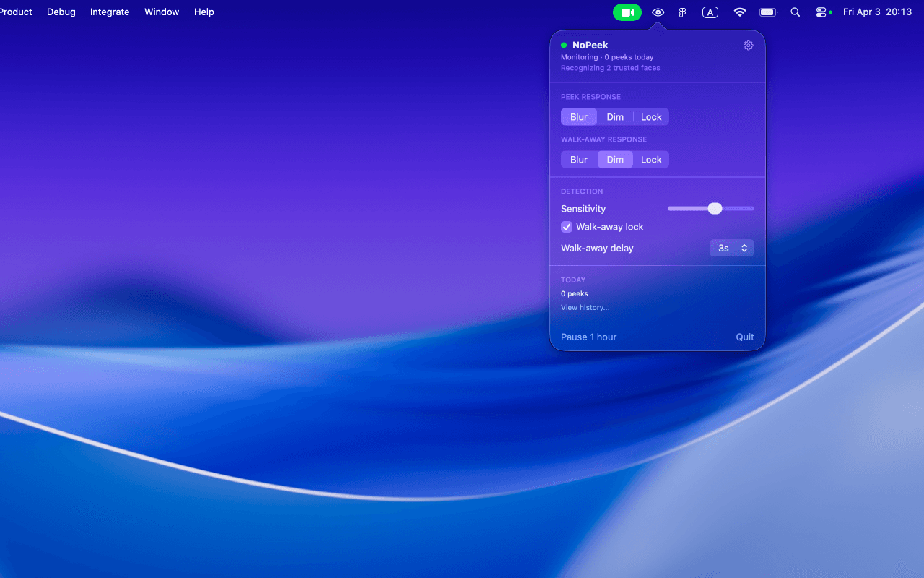Set peek response to Dim
This screenshot has width=924, height=578.
[615, 116]
